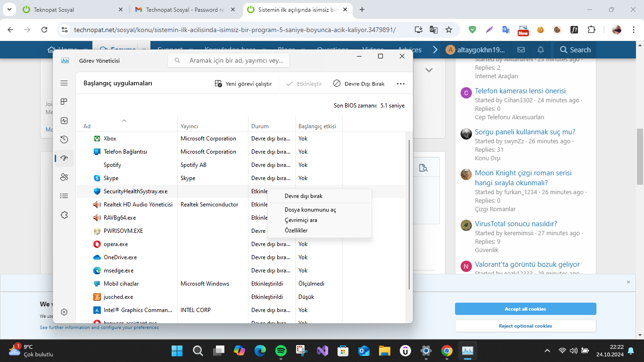The width and height of the screenshot is (644, 362).
Task: Open more options (three dots) in Task Manager
Action: coord(401,84)
